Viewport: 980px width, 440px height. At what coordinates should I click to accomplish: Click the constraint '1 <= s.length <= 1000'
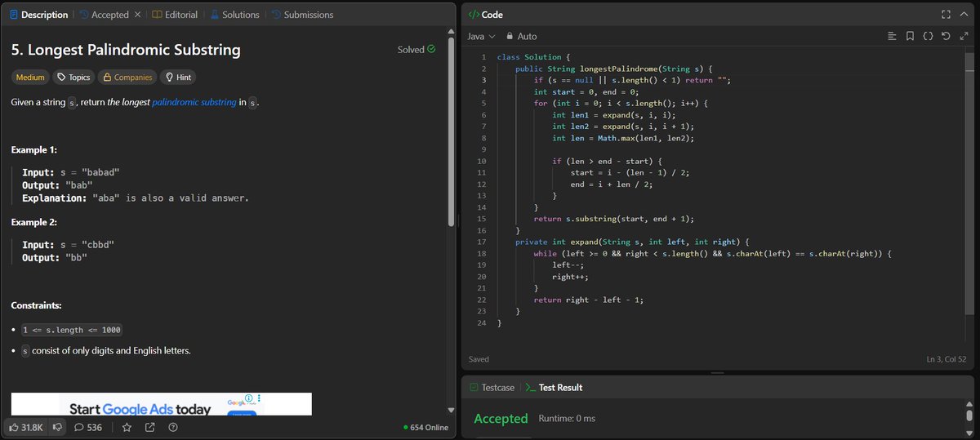(x=72, y=330)
